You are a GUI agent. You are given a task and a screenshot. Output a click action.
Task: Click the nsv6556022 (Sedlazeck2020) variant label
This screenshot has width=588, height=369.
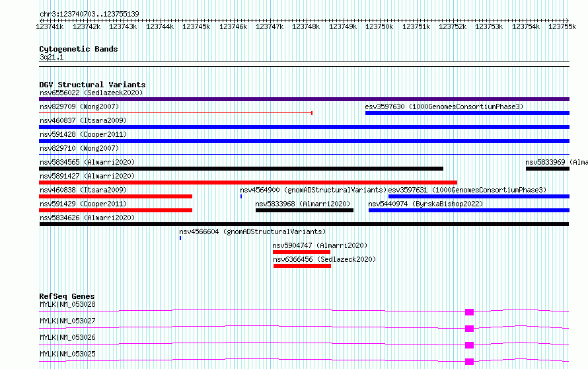click(91, 93)
